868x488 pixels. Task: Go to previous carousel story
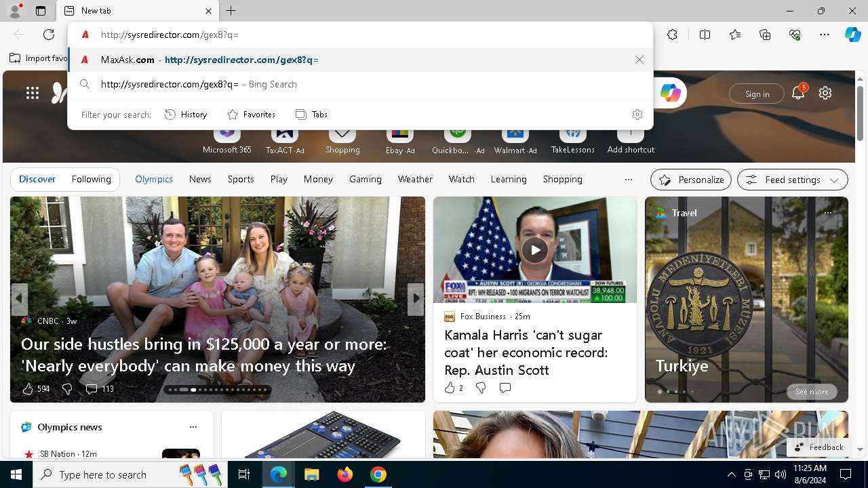point(20,298)
